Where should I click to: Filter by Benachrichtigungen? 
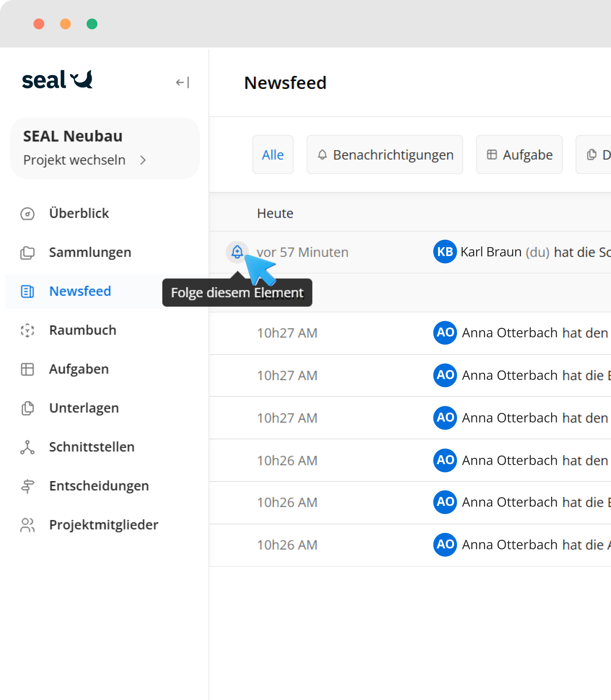click(x=385, y=155)
